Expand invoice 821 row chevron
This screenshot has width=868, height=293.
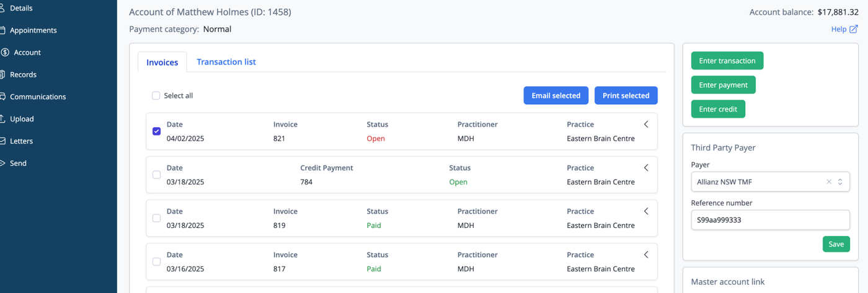point(646,125)
